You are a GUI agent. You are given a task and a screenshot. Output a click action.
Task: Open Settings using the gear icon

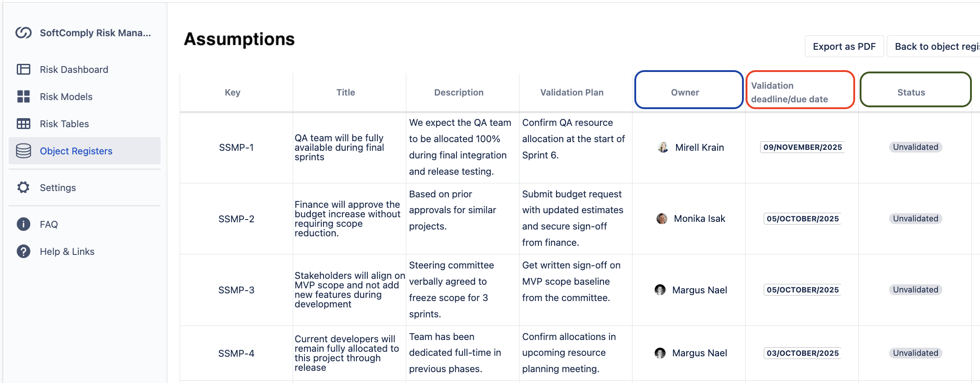pyautogui.click(x=24, y=187)
